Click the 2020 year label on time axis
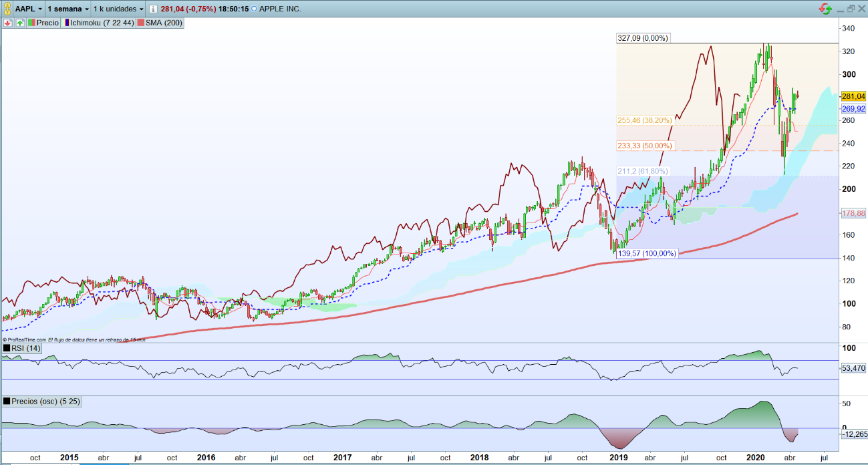868x465 pixels. point(755,458)
